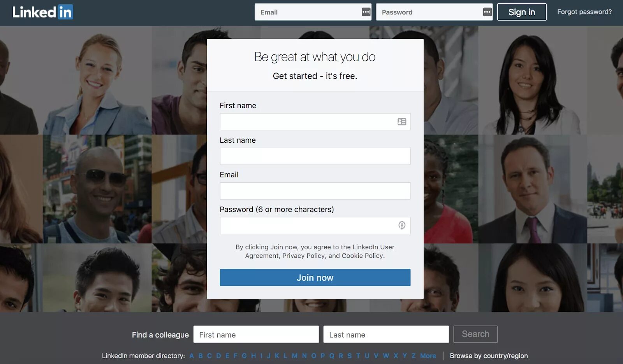623x364 pixels.
Task: Click the header Email input box
Action: coord(313,12)
